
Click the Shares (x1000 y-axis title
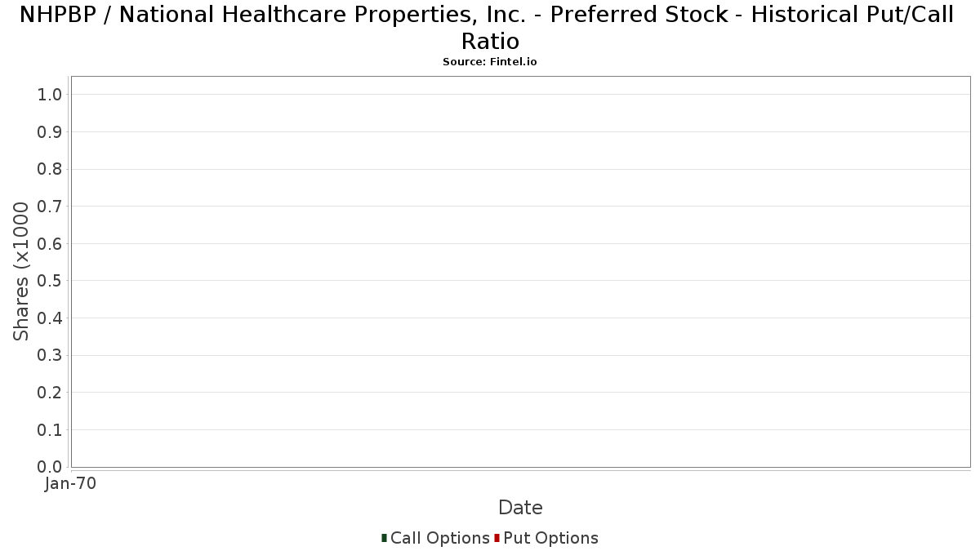tap(22, 272)
